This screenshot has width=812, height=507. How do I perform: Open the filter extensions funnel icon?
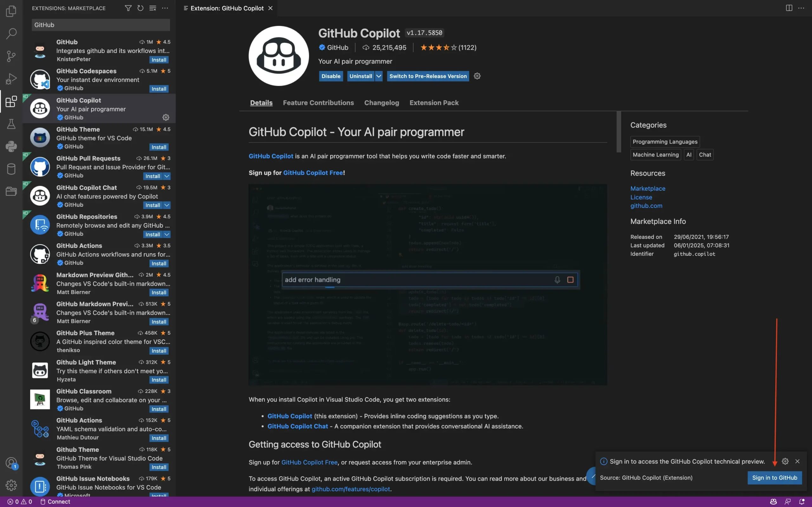(128, 8)
